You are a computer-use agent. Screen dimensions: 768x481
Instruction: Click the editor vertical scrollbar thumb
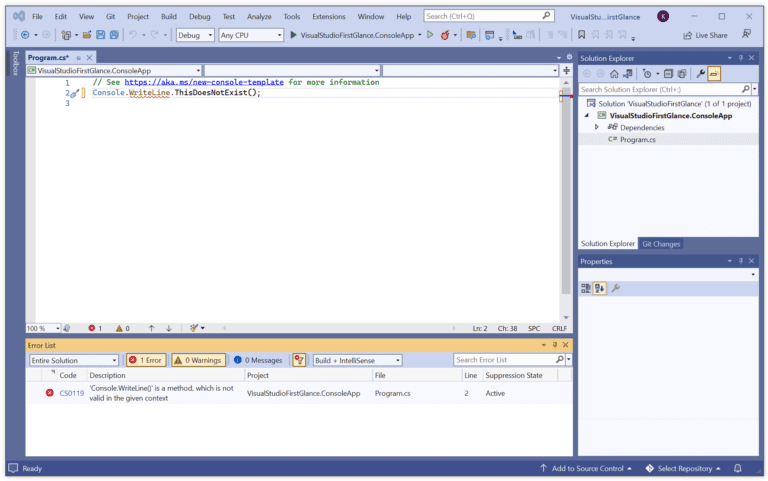click(566, 191)
